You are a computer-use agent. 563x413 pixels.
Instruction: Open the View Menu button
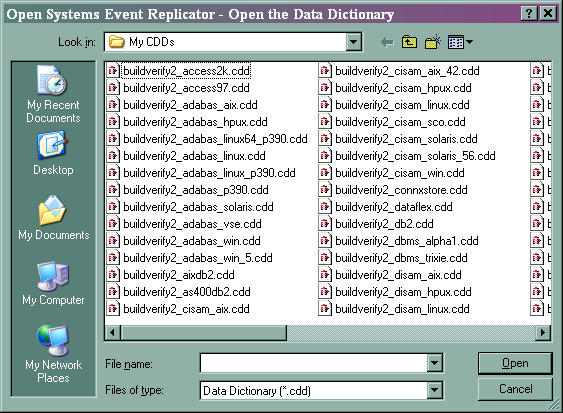[460, 42]
